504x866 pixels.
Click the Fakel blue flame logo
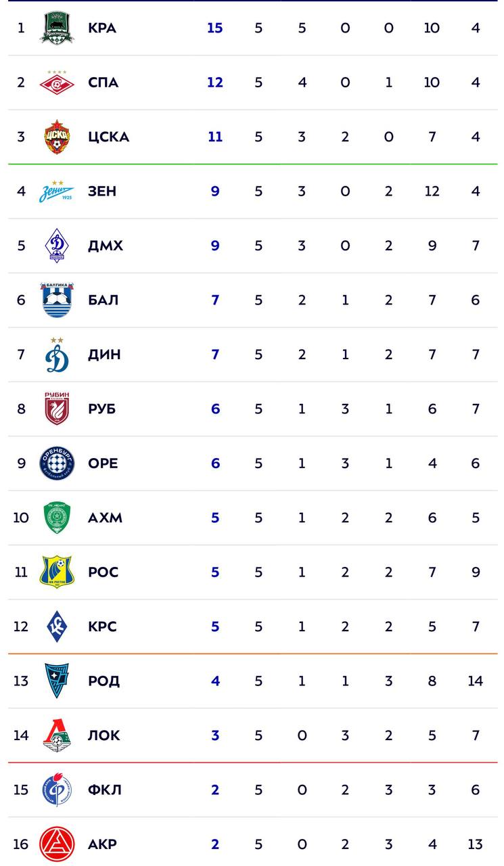[x=56, y=790]
